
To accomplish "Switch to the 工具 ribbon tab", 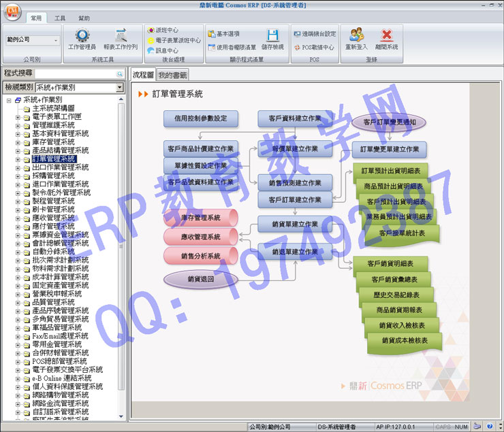I will pyautogui.click(x=60, y=18).
